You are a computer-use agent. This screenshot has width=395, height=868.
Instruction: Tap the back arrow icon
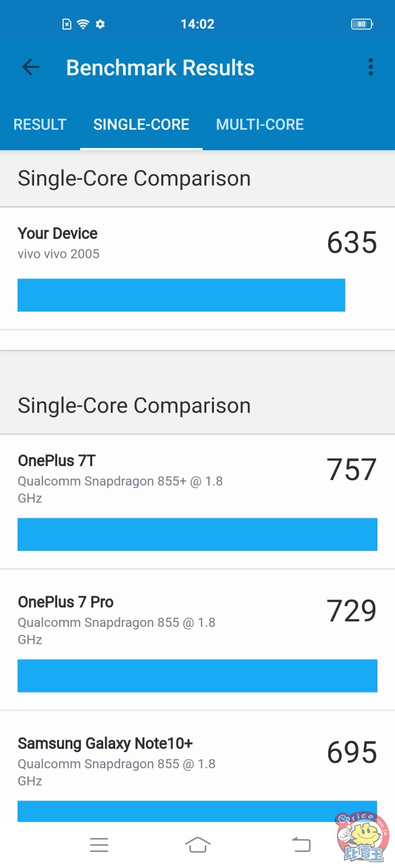pyautogui.click(x=31, y=67)
